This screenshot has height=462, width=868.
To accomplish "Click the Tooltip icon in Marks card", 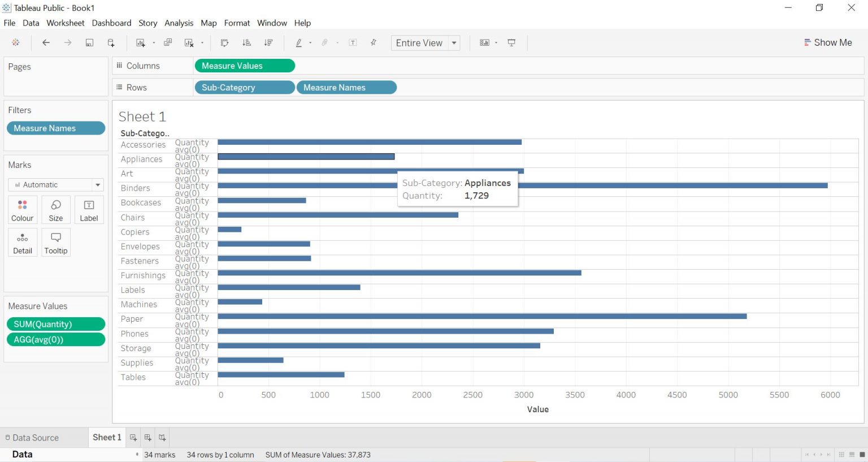I will point(55,242).
